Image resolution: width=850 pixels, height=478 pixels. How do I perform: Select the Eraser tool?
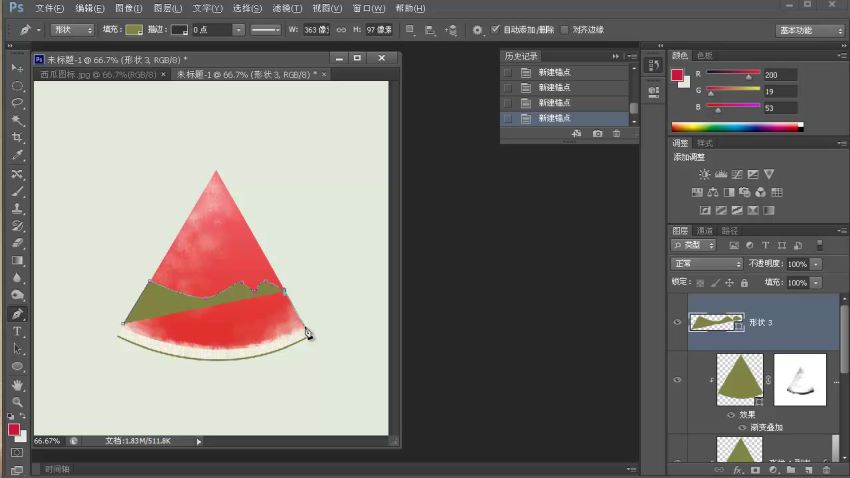tap(17, 243)
